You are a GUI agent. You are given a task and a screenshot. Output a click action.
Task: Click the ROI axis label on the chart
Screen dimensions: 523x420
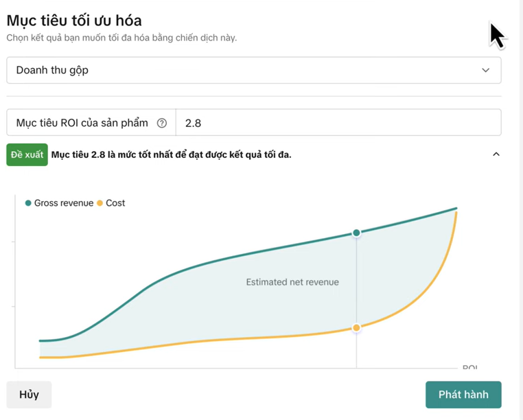click(x=470, y=368)
